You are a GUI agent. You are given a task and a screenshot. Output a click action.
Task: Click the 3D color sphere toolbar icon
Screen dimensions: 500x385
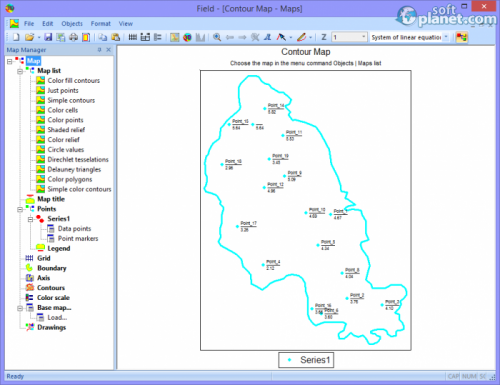(x=187, y=37)
